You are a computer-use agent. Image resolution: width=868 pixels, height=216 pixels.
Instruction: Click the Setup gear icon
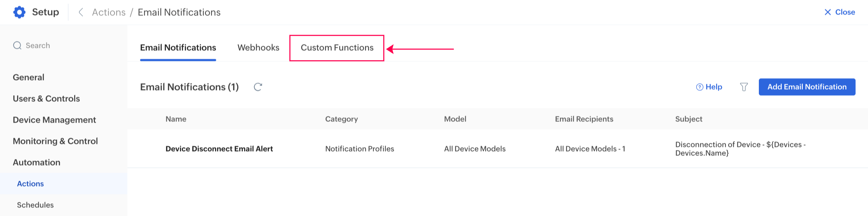point(19,12)
